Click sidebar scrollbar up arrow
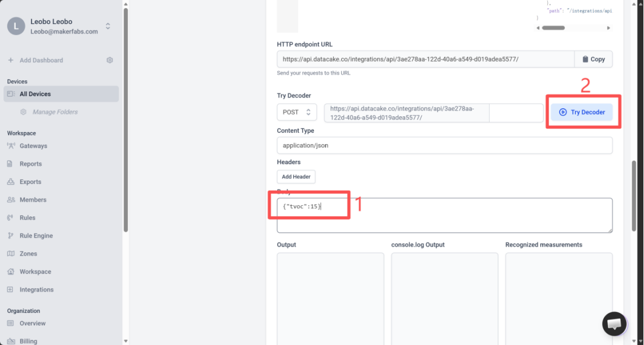Screen dimensions: 644x345 pos(126,4)
